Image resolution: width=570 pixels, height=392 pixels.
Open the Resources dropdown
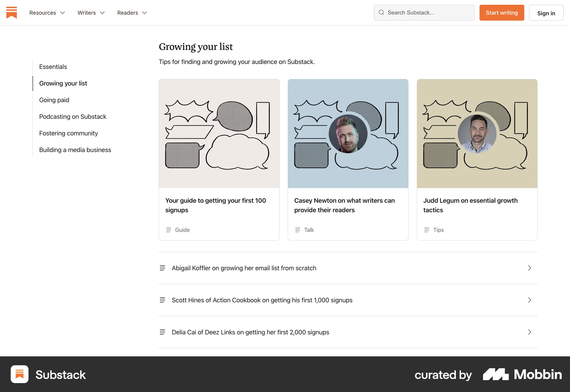(x=47, y=12)
